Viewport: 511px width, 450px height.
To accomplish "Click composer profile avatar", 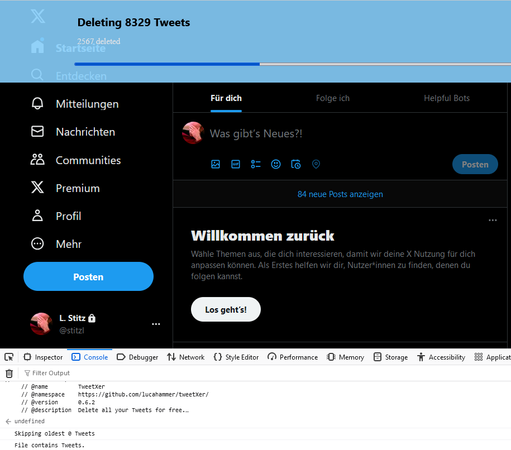I will point(193,133).
